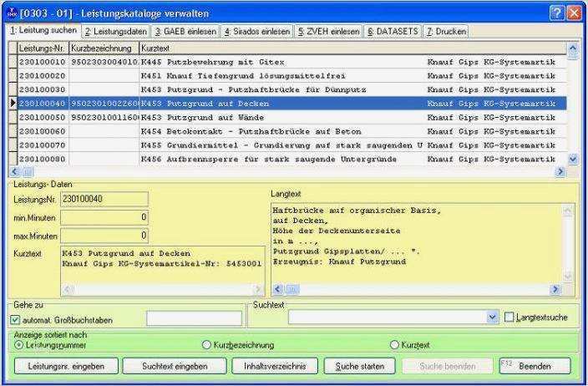588x386 pixels.
Task: Open the Suchtext dropdown list
Action: (491, 317)
